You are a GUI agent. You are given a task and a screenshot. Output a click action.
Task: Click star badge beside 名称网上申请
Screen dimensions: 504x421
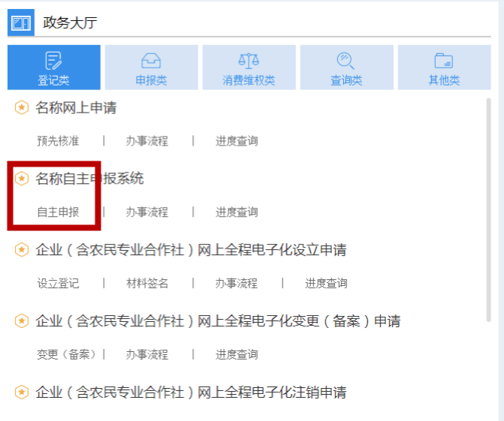point(22,107)
